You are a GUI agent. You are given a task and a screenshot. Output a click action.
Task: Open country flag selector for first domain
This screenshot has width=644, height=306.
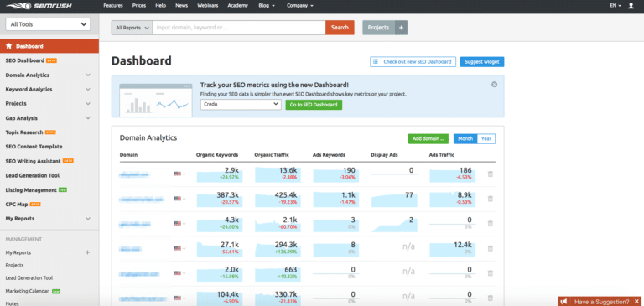pos(179,174)
